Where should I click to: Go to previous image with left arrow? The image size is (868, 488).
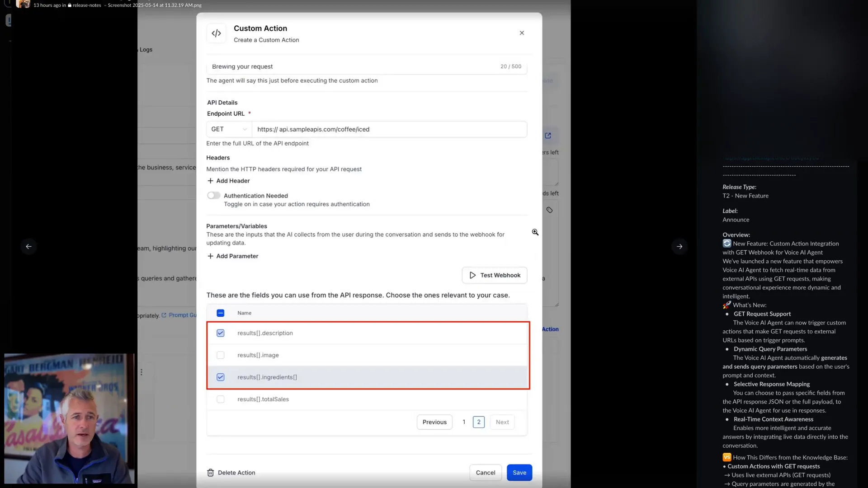[x=28, y=247]
